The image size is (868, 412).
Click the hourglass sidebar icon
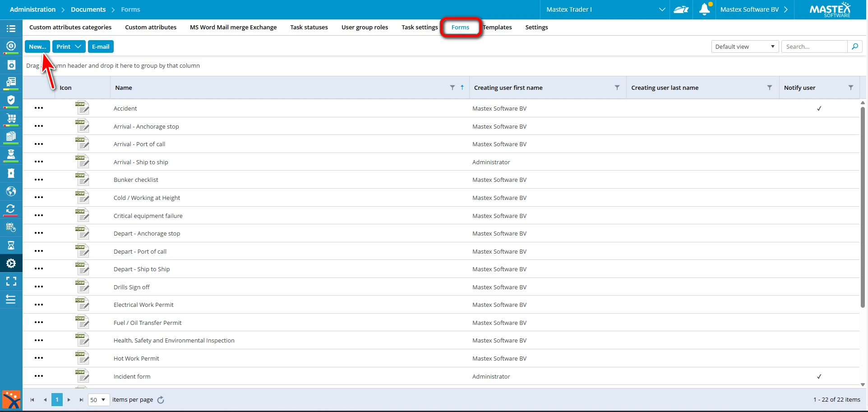[x=11, y=245]
